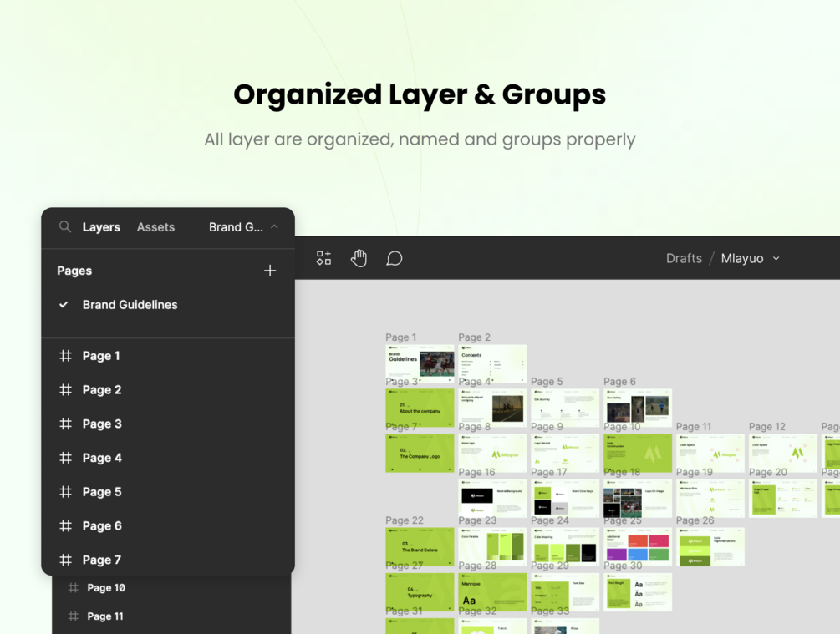
Task: Select Page 24 thumbnail on canvas
Action: point(565,547)
